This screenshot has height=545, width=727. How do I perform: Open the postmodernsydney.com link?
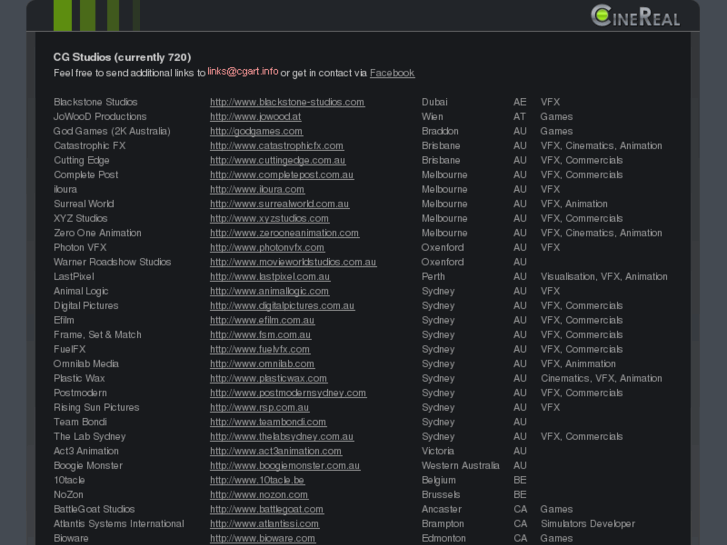[x=288, y=393]
